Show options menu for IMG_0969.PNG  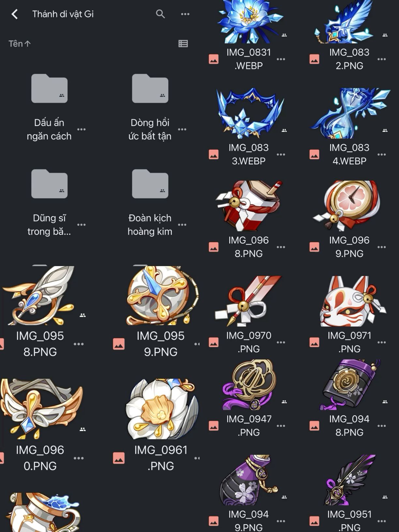tap(382, 247)
